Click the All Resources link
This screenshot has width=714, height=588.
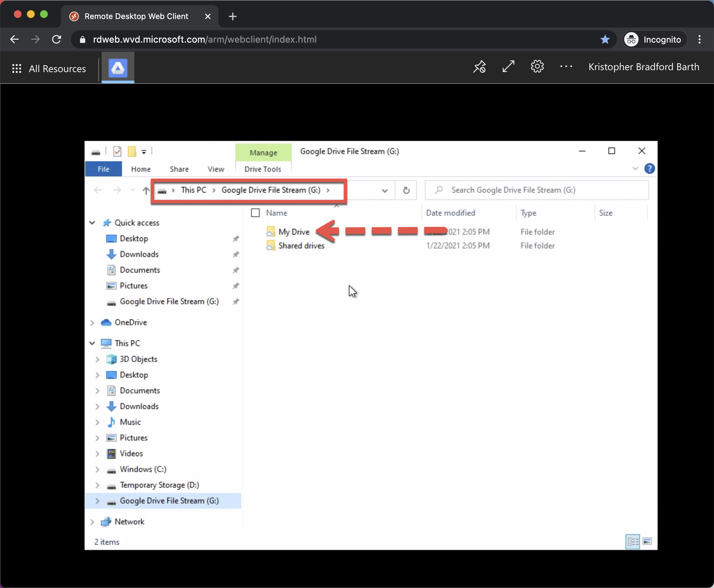coord(57,69)
